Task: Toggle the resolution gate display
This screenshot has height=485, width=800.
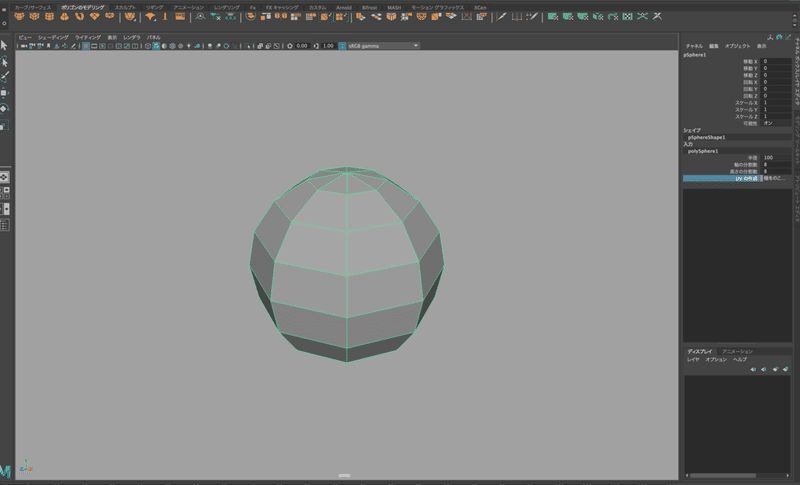Action: [x=102, y=46]
